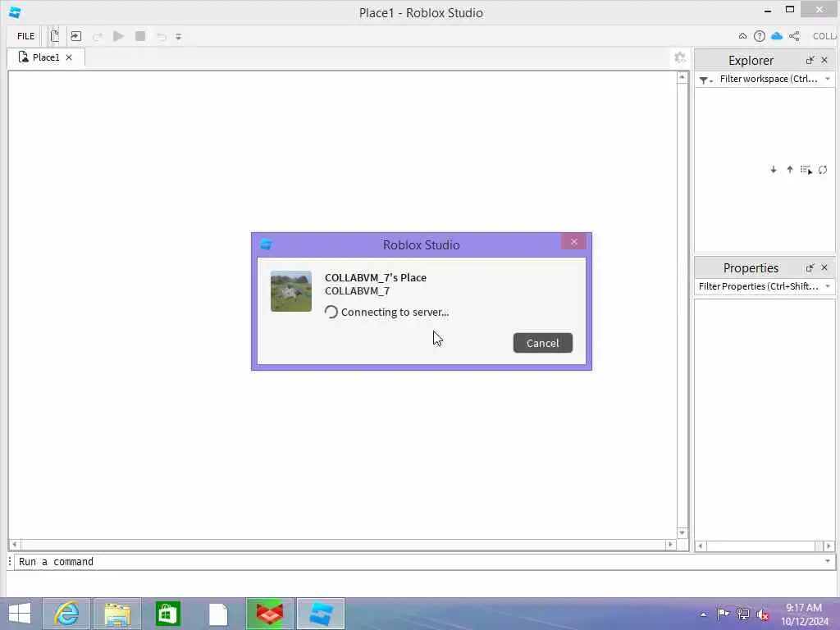Image resolution: width=840 pixels, height=630 pixels.
Task: Click the Explorer down arrow icon
Action: [x=774, y=170]
